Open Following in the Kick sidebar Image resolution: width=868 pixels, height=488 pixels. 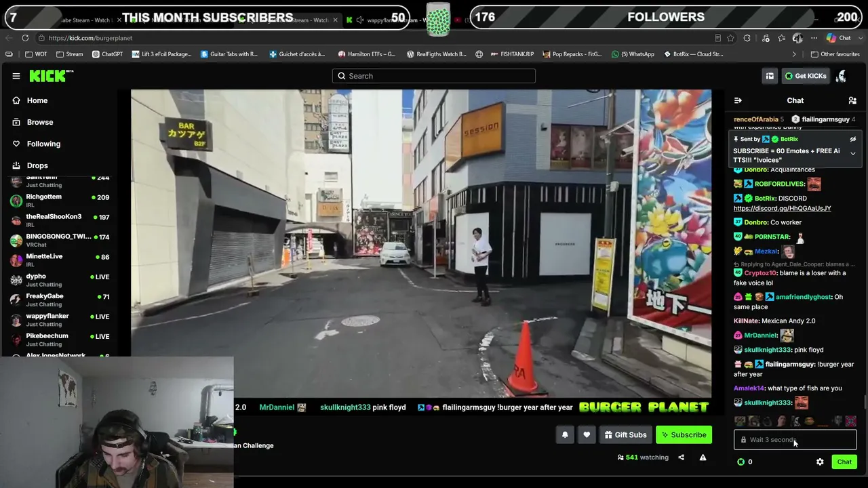(x=43, y=144)
